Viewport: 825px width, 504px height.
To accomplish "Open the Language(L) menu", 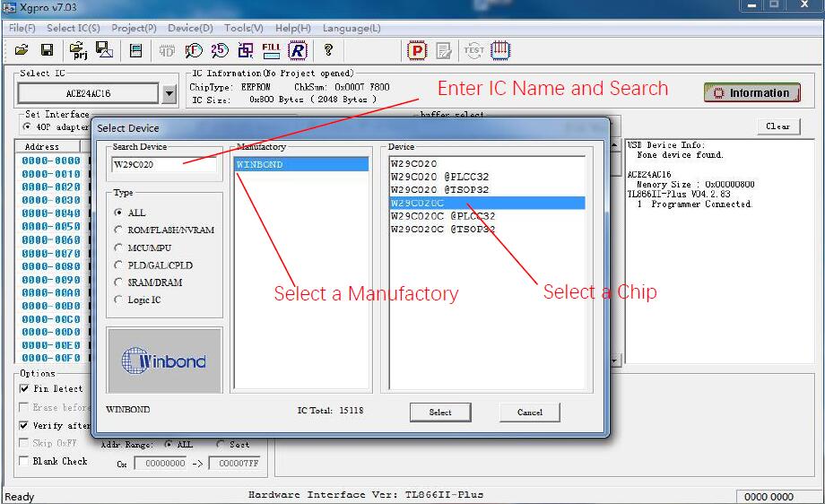I will [x=352, y=28].
